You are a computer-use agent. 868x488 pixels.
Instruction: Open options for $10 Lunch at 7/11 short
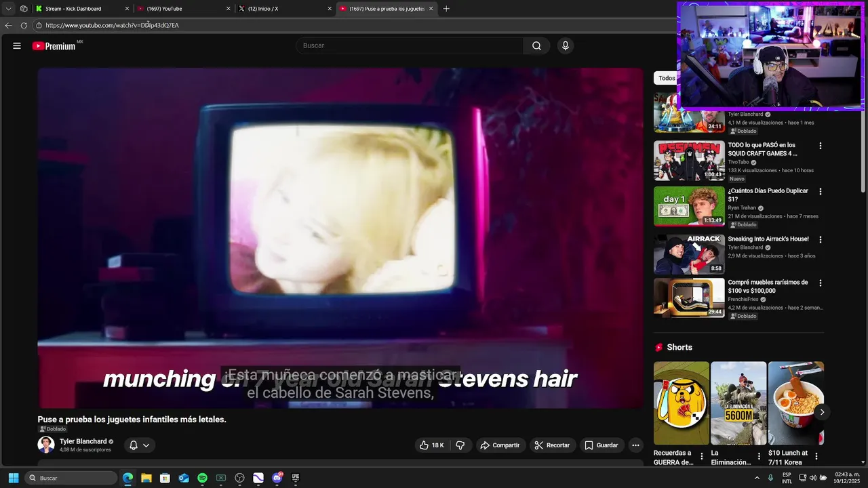pos(816,457)
